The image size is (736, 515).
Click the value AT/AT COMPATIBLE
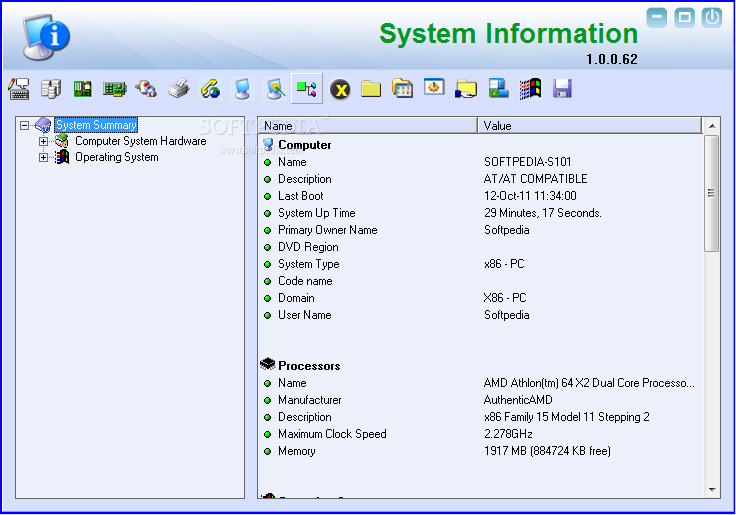pos(536,179)
